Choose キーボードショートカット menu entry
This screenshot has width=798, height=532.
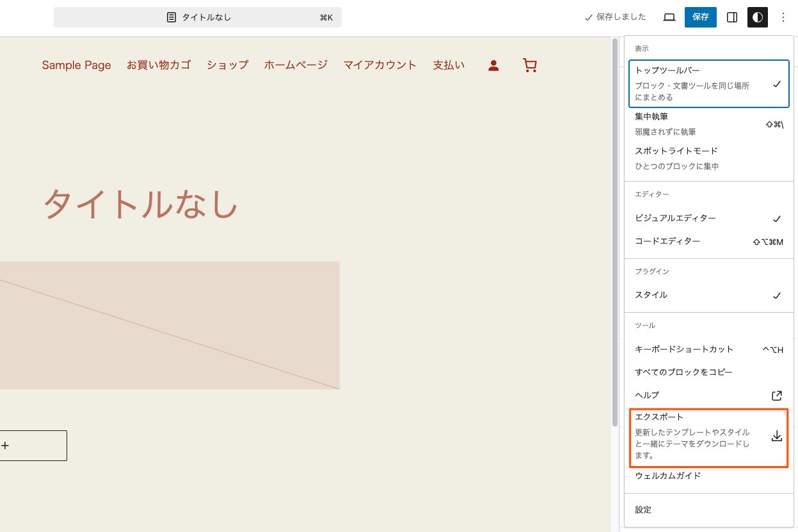coord(682,349)
